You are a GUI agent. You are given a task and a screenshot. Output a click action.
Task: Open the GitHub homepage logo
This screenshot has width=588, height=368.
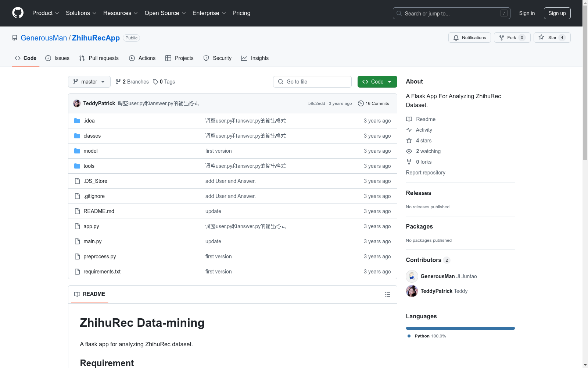(x=18, y=13)
